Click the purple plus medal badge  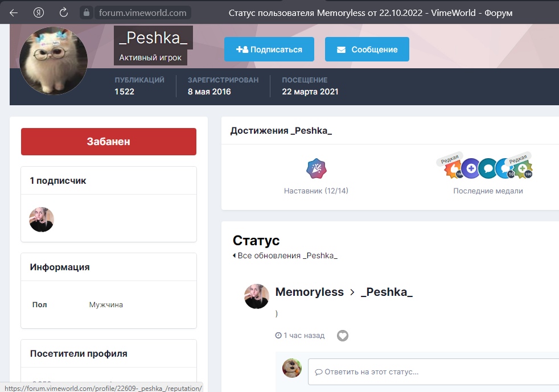470,168
